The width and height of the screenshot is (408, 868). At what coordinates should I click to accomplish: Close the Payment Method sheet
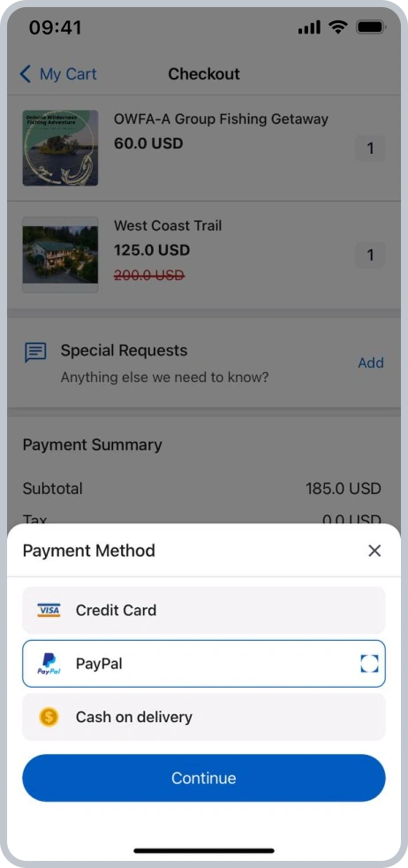[374, 551]
